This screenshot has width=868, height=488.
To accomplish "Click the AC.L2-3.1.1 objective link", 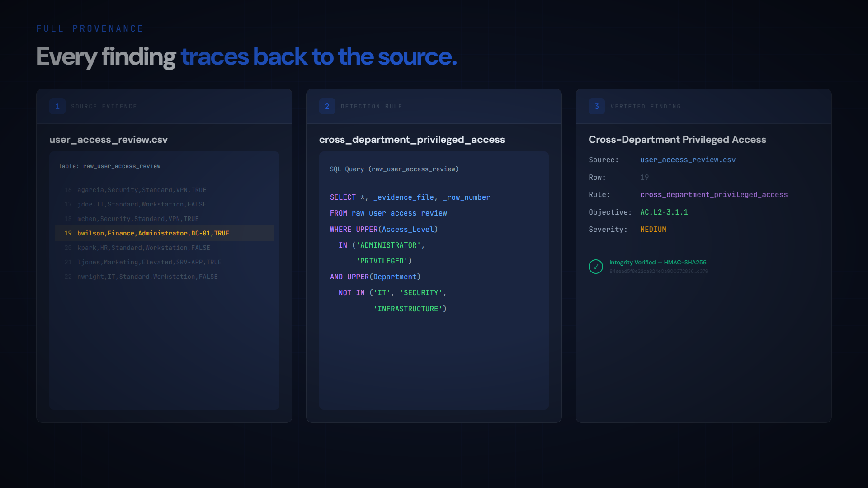I will click(664, 212).
